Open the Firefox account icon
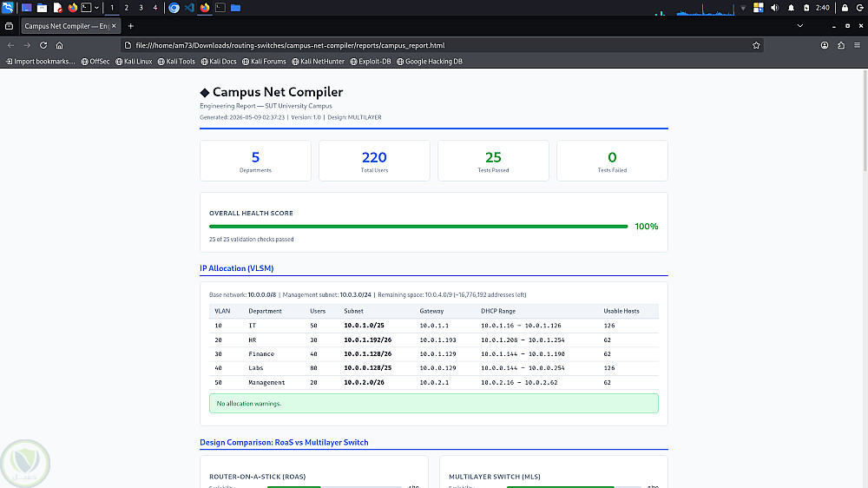This screenshot has height=488, width=868. click(825, 45)
